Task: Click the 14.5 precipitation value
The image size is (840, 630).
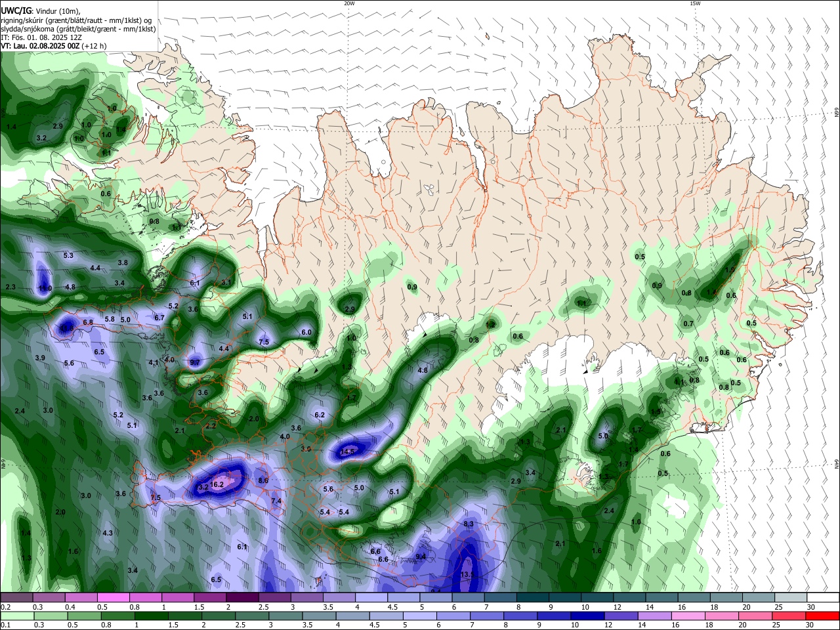Action: point(348,451)
